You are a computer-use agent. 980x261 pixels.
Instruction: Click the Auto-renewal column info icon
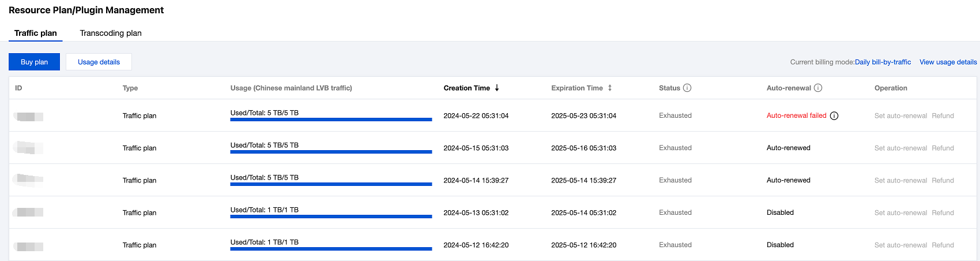(x=818, y=88)
